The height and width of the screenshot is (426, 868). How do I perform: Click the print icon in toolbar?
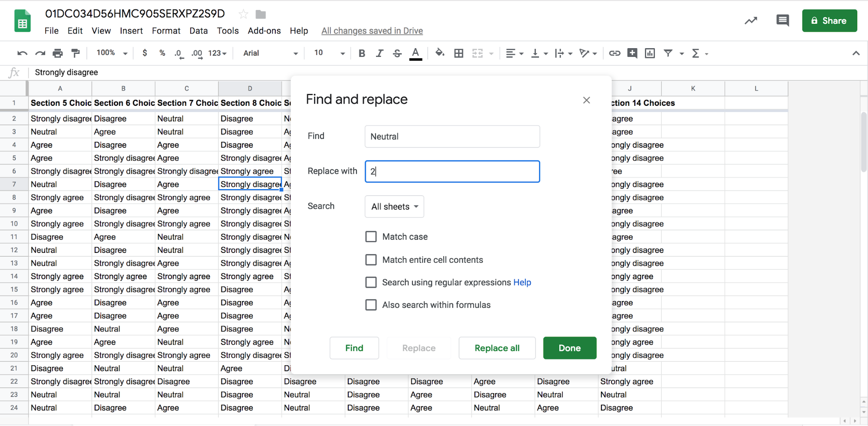[x=57, y=53]
